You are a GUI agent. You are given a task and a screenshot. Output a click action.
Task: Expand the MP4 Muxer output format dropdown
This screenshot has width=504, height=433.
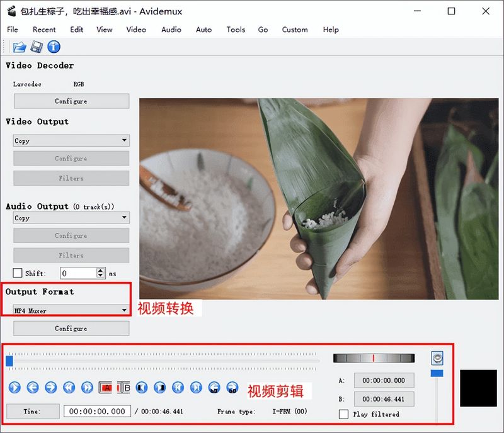pos(71,310)
